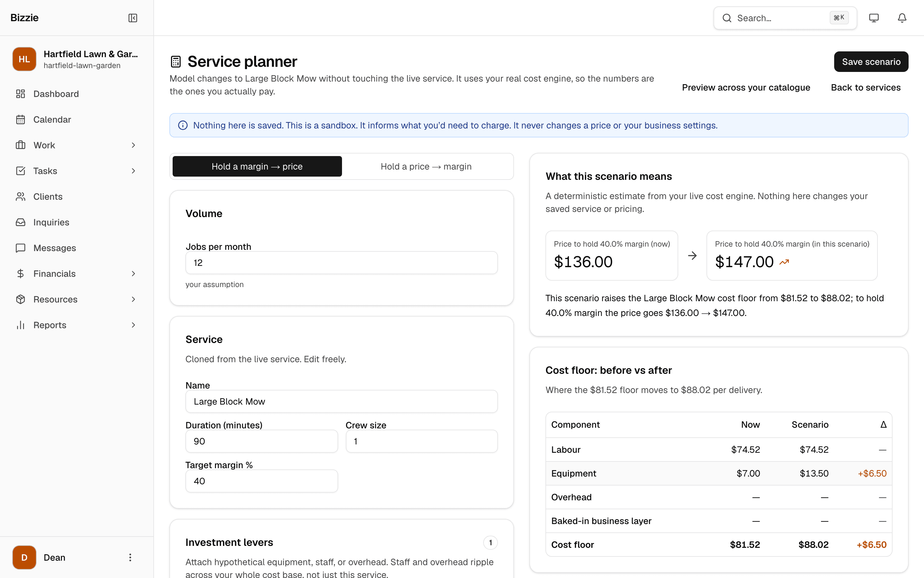Click the Equipment row +$6.50 delta
The width and height of the screenshot is (924, 578).
tap(872, 473)
